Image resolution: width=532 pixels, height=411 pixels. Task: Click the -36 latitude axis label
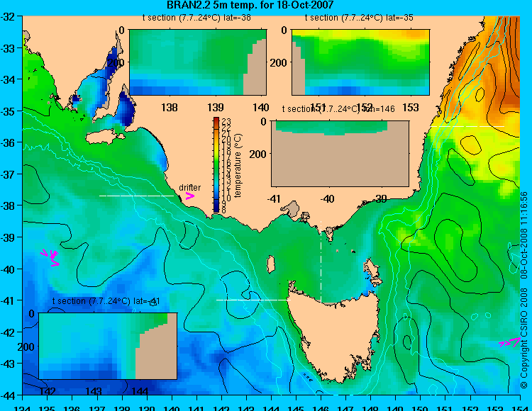tap(8, 143)
